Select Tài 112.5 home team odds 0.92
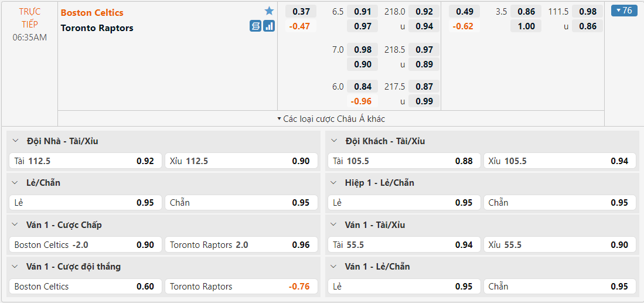The height and width of the screenshot is (303, 644). [84, 161]
